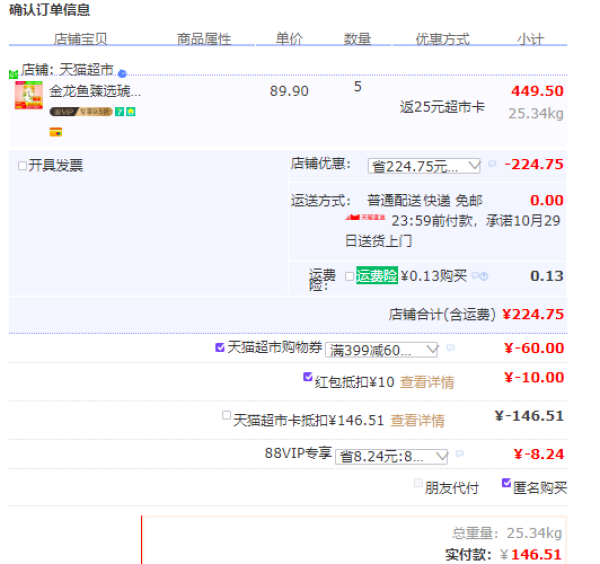600x564 pixels.
Task: Uncheck the 红包抵扣¥10 checkbox
Action: (308, 377)
